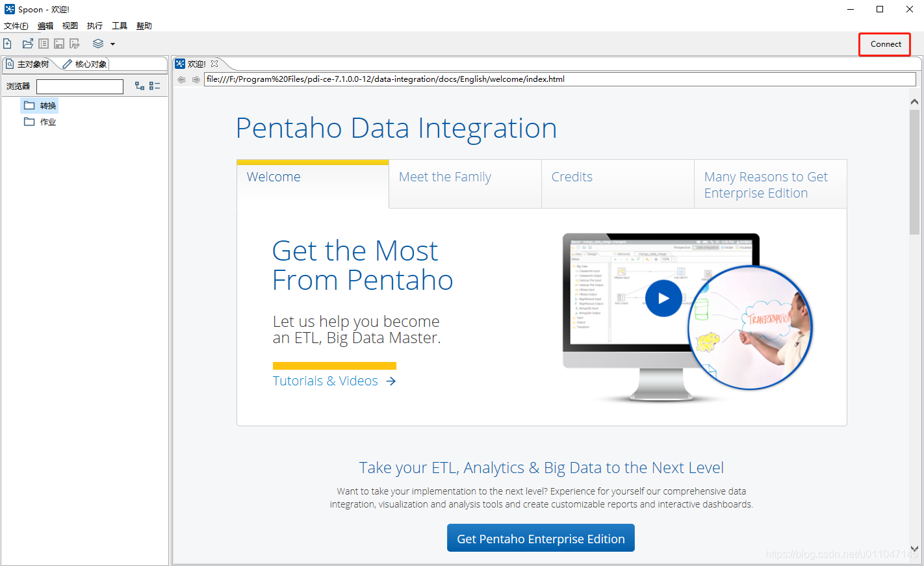Viewport: 924px width, 566px height.
Task: Click the collapse tree list icon
Action: tap(155, 86)
